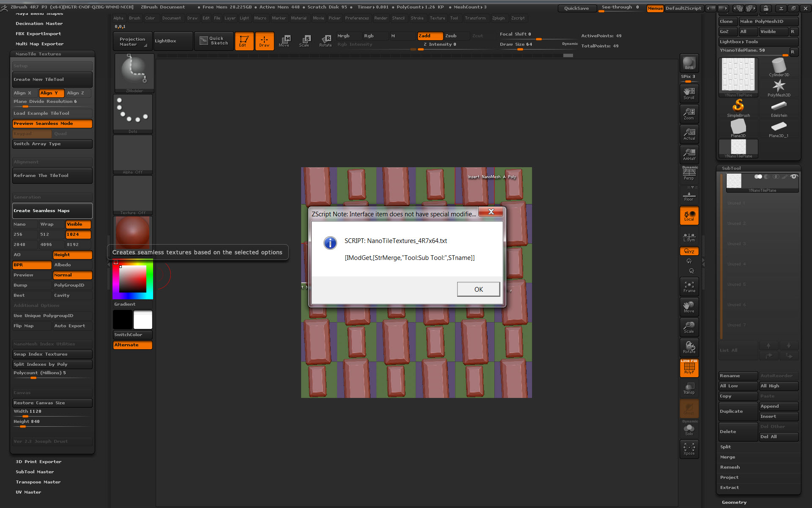The width and height of the screenshot is (812, 508).
Task: Toggle Preview Seamless Mode off
Action: 52,124
